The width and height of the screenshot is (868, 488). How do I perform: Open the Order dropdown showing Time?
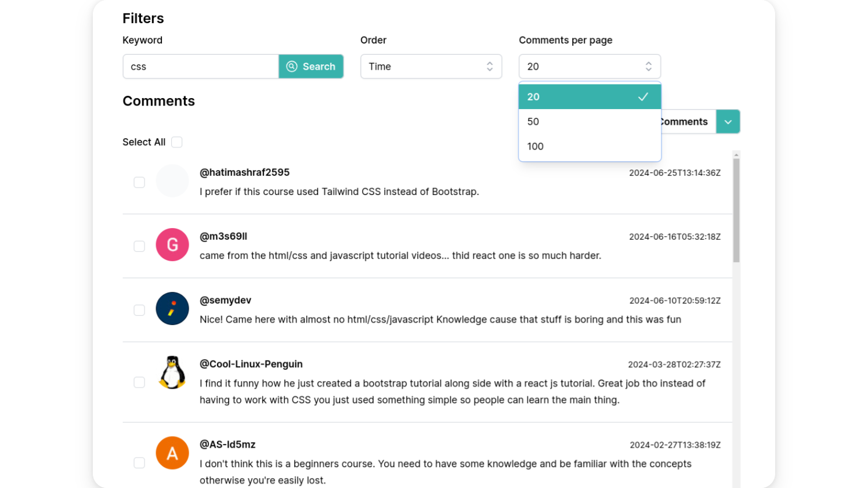[431, 67]
